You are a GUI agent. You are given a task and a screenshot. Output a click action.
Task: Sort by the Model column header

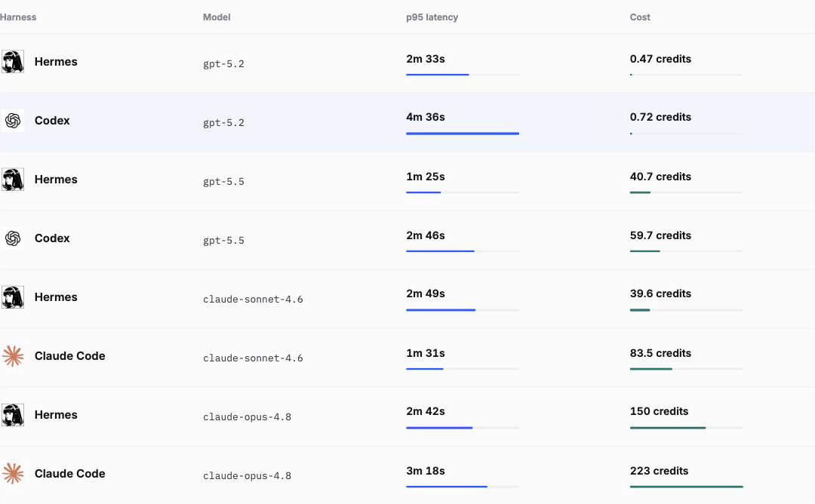217,17
